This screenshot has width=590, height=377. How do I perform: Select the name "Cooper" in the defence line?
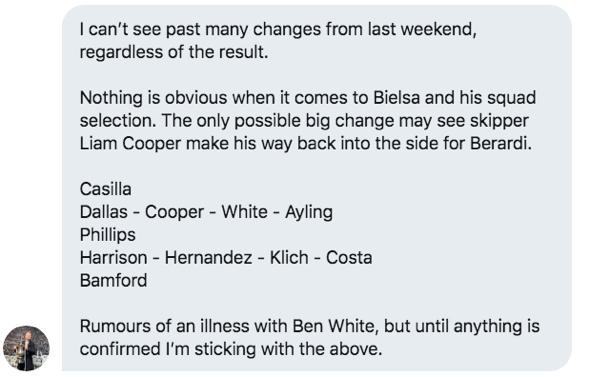(x=174, y=212)
